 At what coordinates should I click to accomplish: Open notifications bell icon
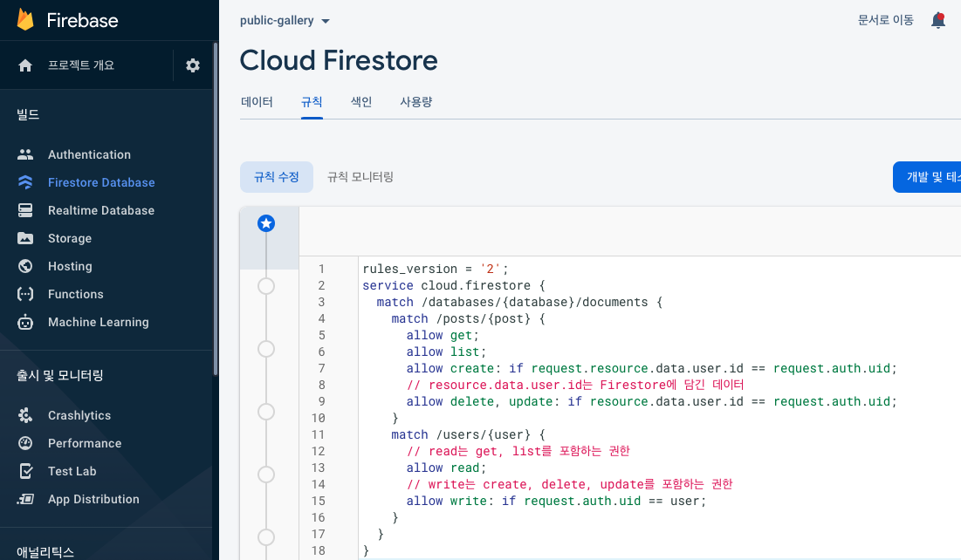pyautogui.click(x=937, y=20)
